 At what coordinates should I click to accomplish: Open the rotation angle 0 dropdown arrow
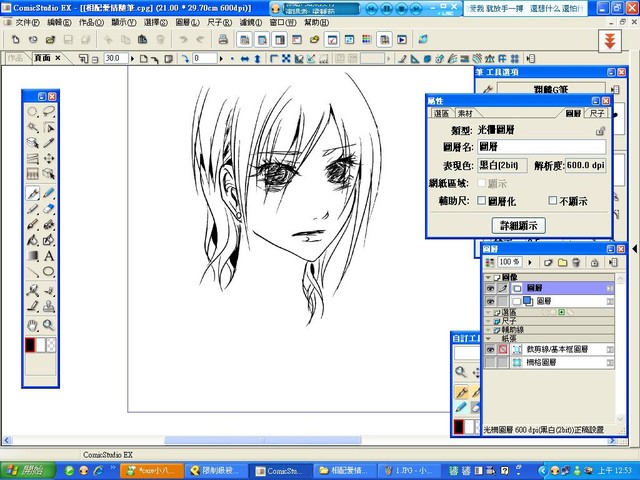(x=221, y=59)
